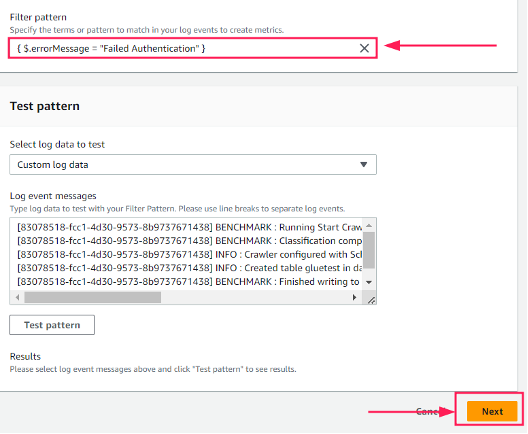Click the log line 'Crawler configured with'
The image size is (528, 434).
190,255
